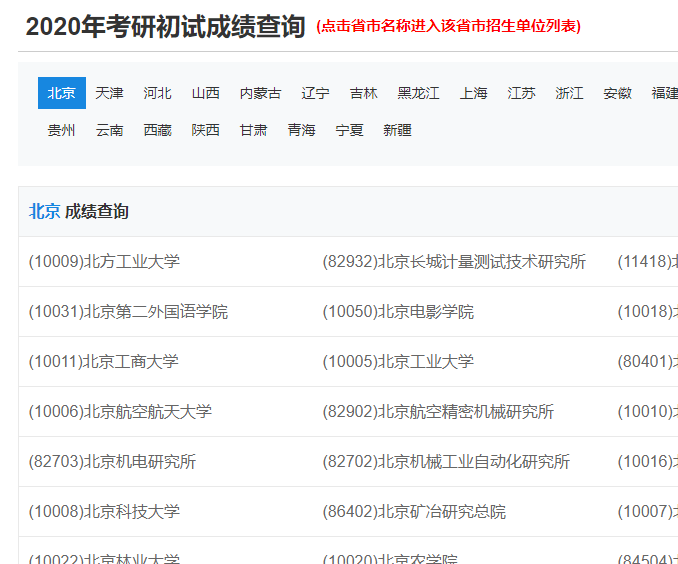
Task: Click the 辽宁 province tab
Action: (x=316, y=93)
